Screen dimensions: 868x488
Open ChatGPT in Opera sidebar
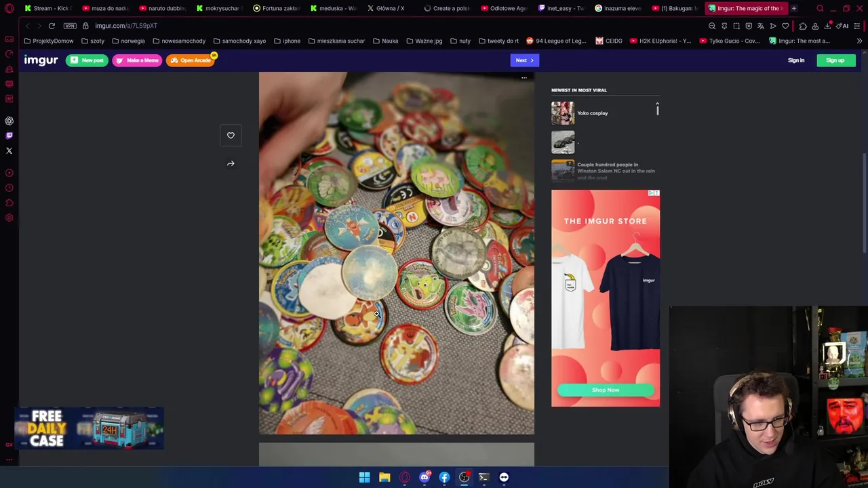(9, 121)
